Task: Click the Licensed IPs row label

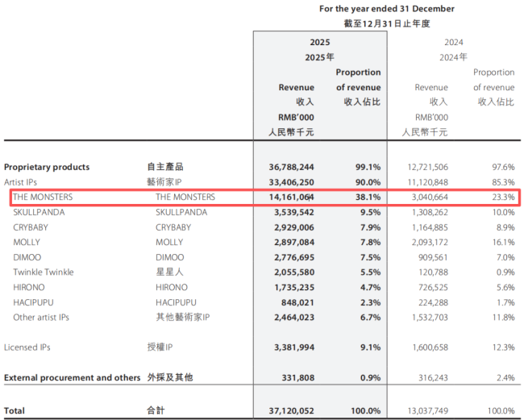Action: (x=27, y=347)
